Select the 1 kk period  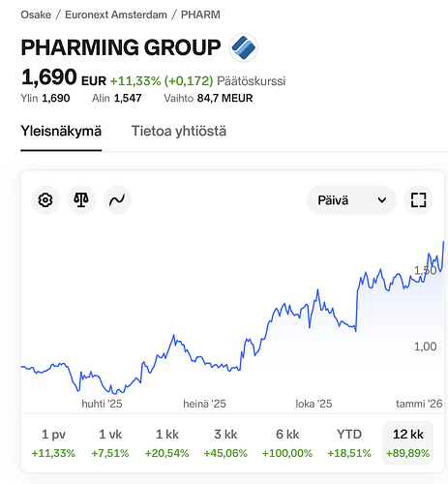coord(166,442)
